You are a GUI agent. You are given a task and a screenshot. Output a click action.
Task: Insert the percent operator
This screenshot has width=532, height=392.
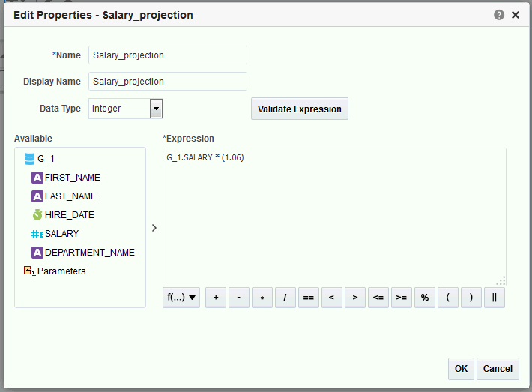424,298
